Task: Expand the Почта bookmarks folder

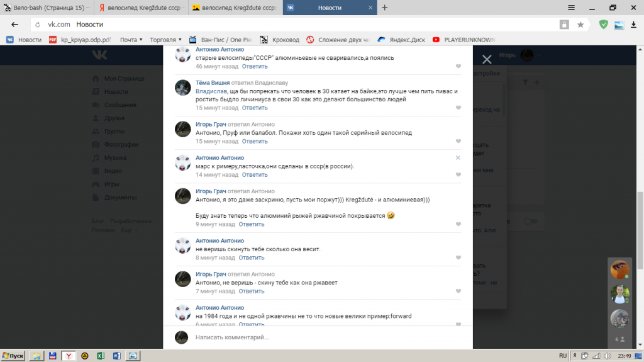Action: click(x=131, y=40)
